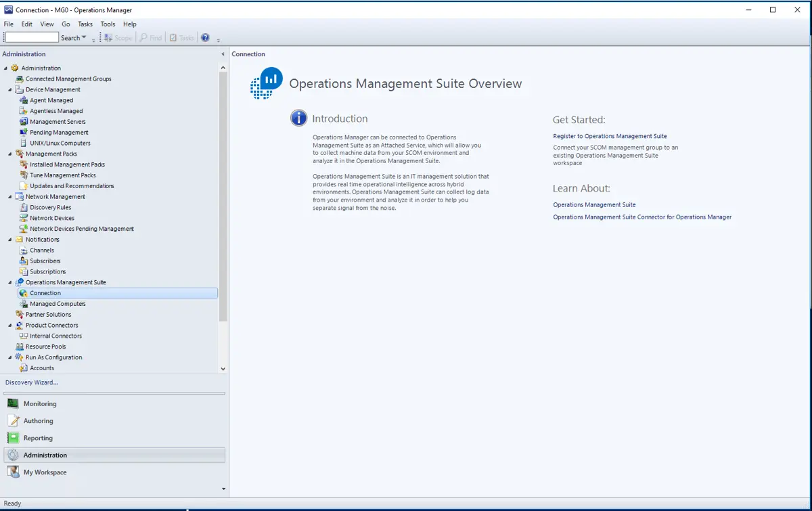The height and width of the screenshot is (511, 812).
Task: Click the Agentless Managed icon
Action: 24,111
